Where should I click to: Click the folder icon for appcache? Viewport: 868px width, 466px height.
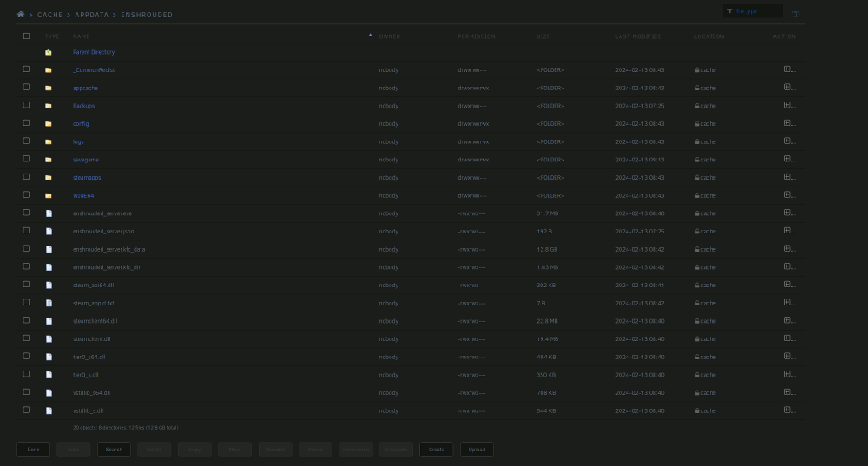pyautogui.click(x=49, y=88)
